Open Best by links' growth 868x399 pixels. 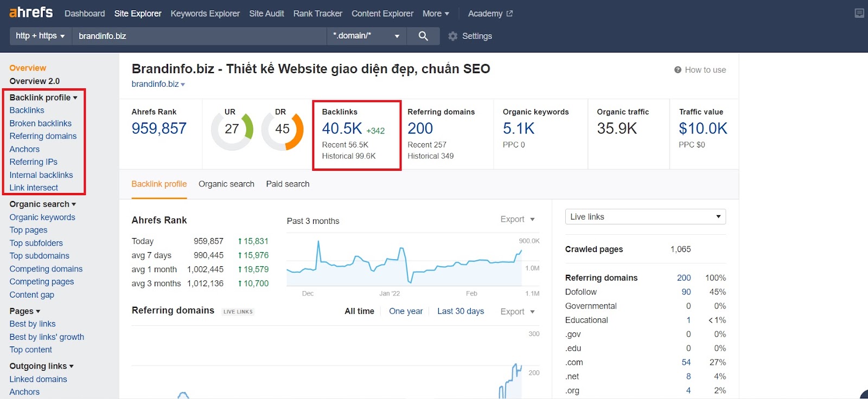47,337
